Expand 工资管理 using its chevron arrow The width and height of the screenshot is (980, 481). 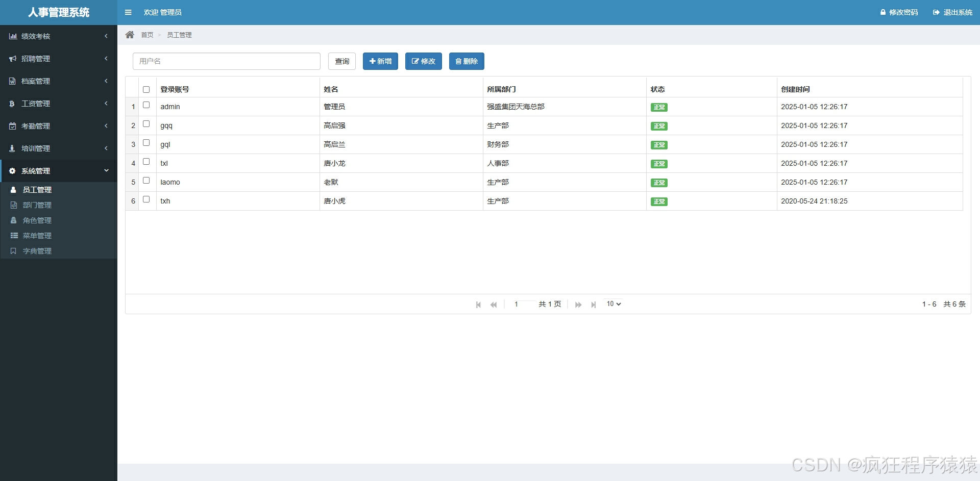106,104
